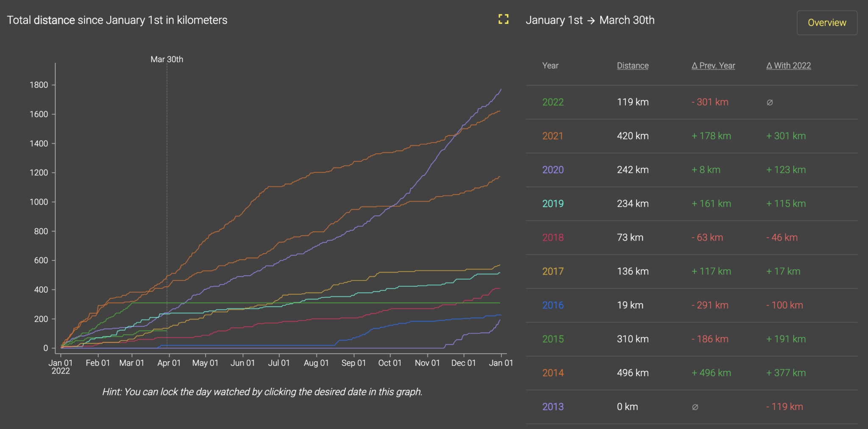Click the January 1st → March 30th date range
The height and width of the screenshot is (429, 868).
click(x=590, y=20)
